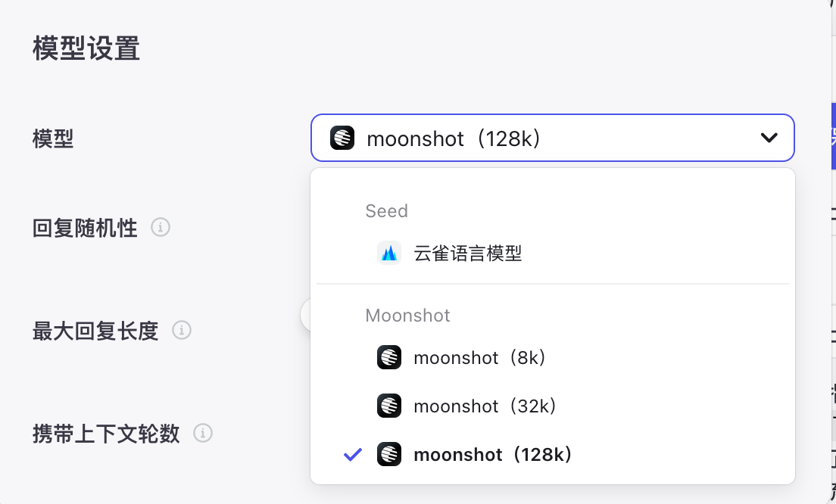
Task: Click the Seed group header in the list
Action: (x=387, y=211)
